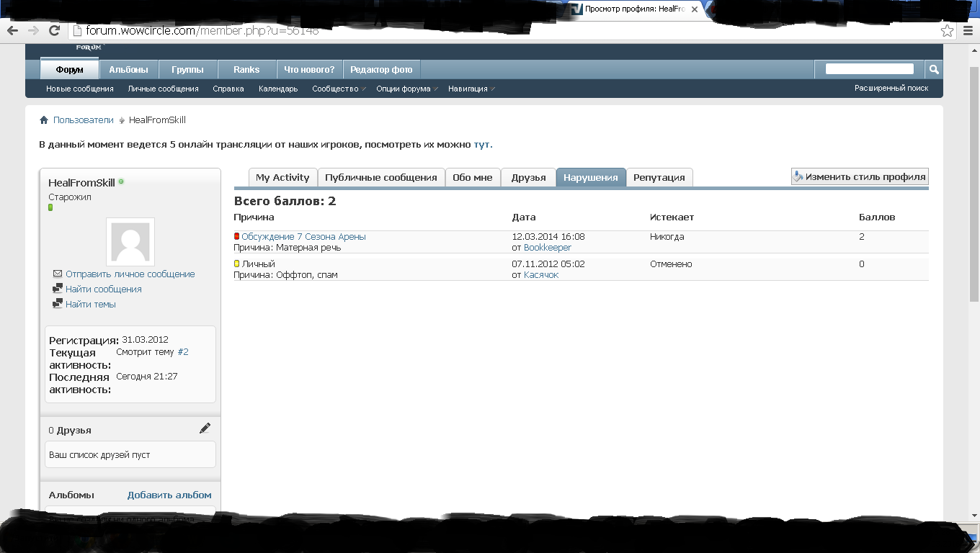Switch to the Репутация tab

pyautogui.click(x=659, y=178)
